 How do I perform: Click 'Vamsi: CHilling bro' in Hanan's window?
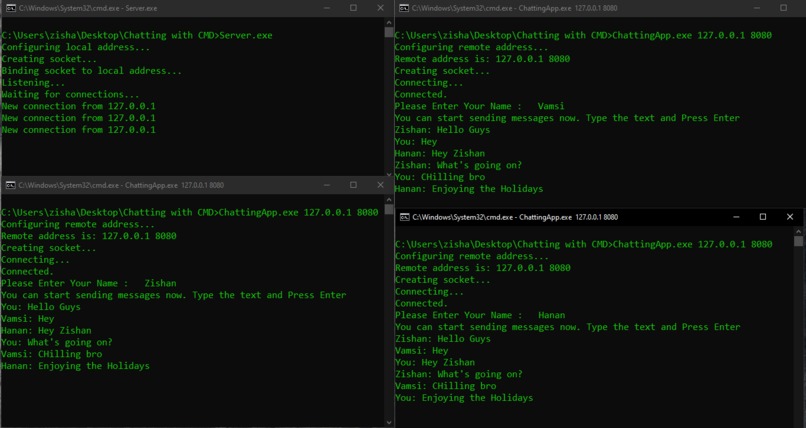click(x=446, y=386)
